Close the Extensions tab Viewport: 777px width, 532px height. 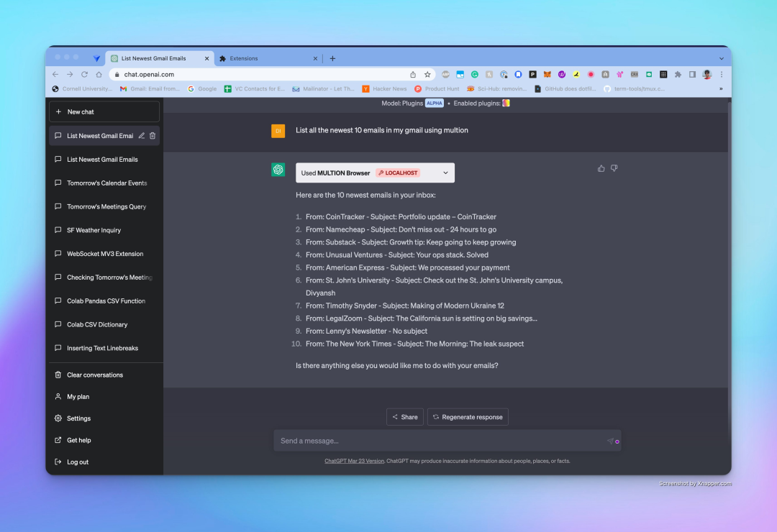(315, 58)
